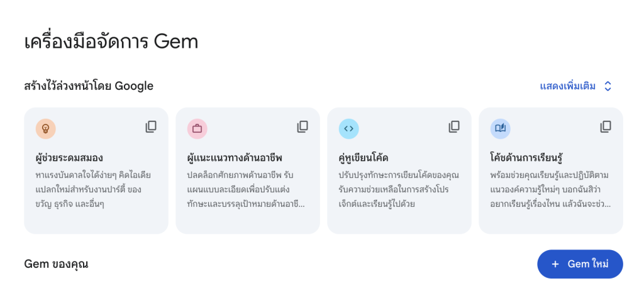Click the description text beginning พร้อมช่วยคุณเรียนรู้และปฏิบัติตาม
The image size is (644, 291).
coord(550,189)
